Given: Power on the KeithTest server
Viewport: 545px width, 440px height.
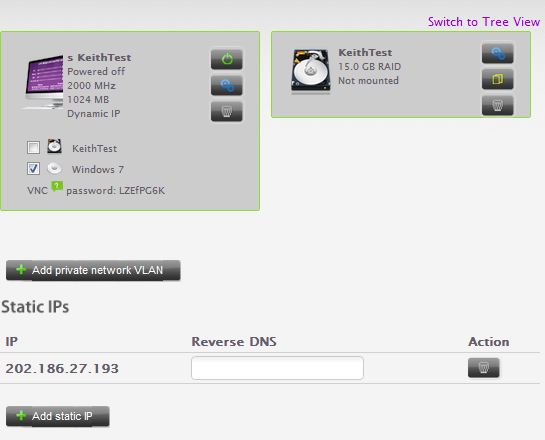Looking at the screenshot, I should pyautogui.click(x=227, y=59).
